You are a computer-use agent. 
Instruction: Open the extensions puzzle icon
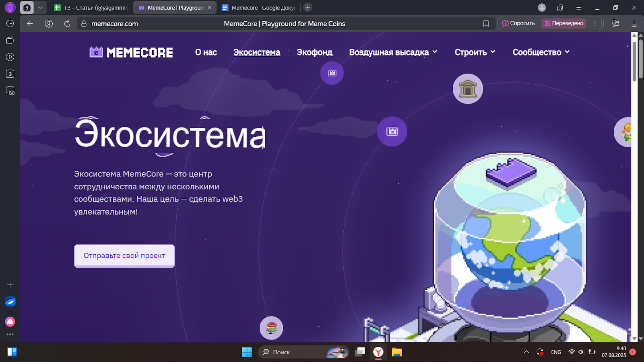click(615, 23)
